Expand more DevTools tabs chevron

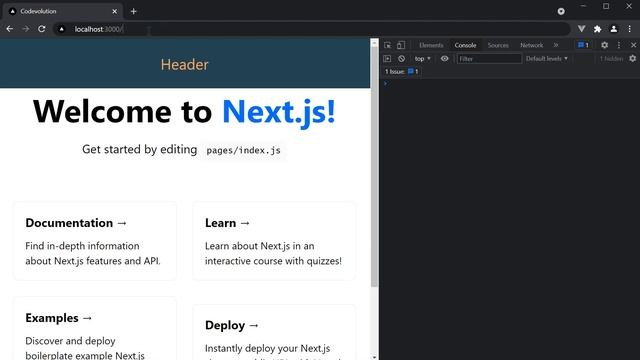(556, 45)
